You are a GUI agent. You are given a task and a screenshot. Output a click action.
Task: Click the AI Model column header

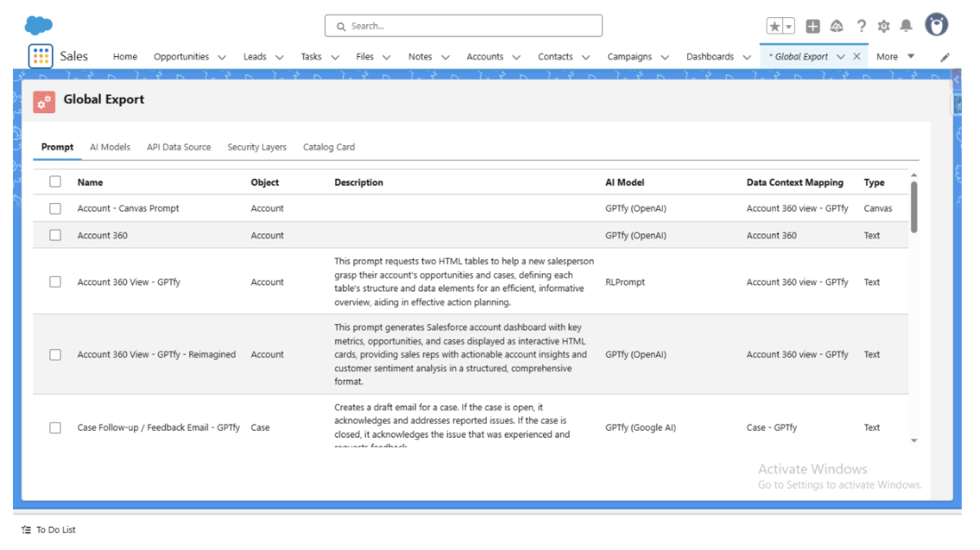624,182
